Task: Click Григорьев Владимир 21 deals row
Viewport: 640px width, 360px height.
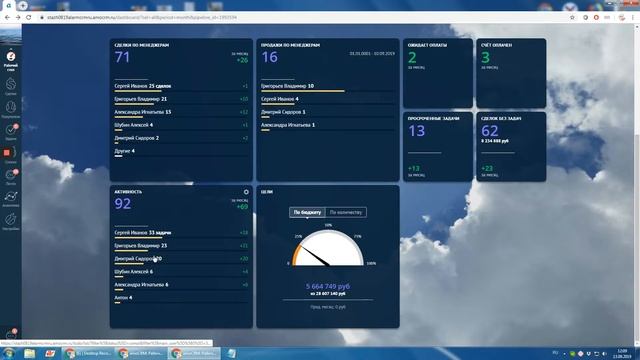Action: (181, 100)
